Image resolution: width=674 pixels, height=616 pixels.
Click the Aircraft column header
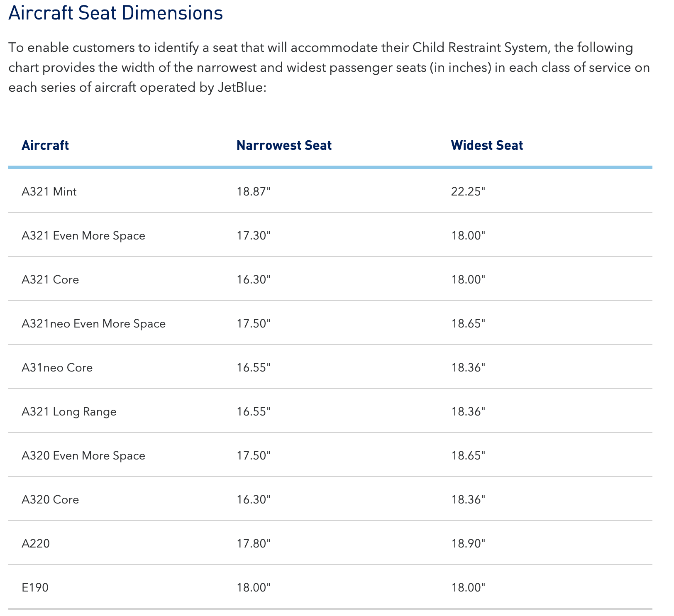pyautogui.click(x=45, y=145)
